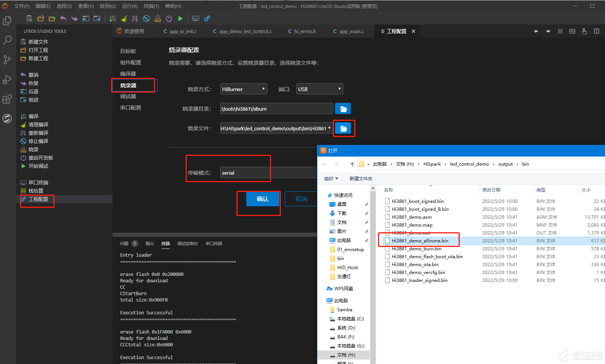This screenshot has height=364, width=605.
Task: Click the 取消 cancel button
Action: point(301,199)
